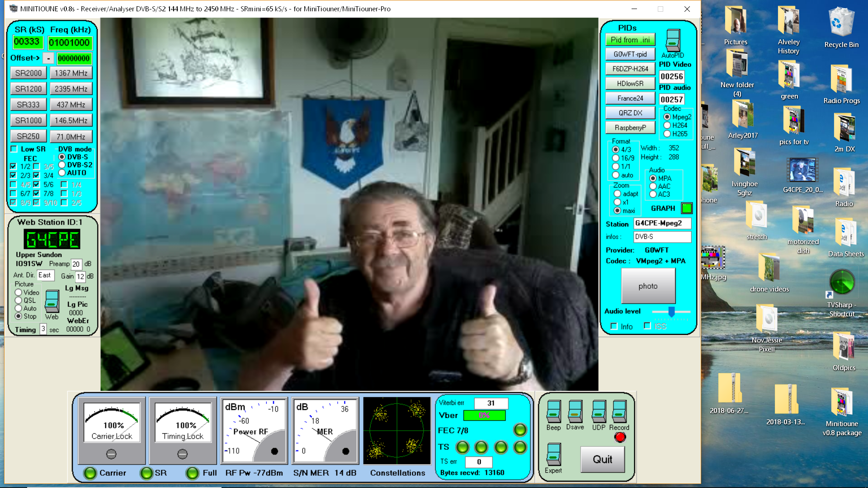This screenshot has height=488, width=868.
Task: Enable the Low SR checkbox
Action: 14,149
